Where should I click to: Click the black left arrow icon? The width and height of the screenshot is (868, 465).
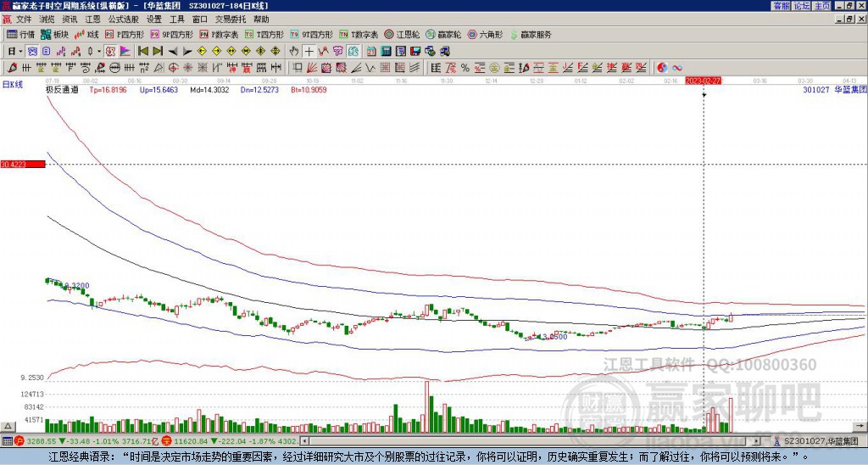[x=173, y=52]
